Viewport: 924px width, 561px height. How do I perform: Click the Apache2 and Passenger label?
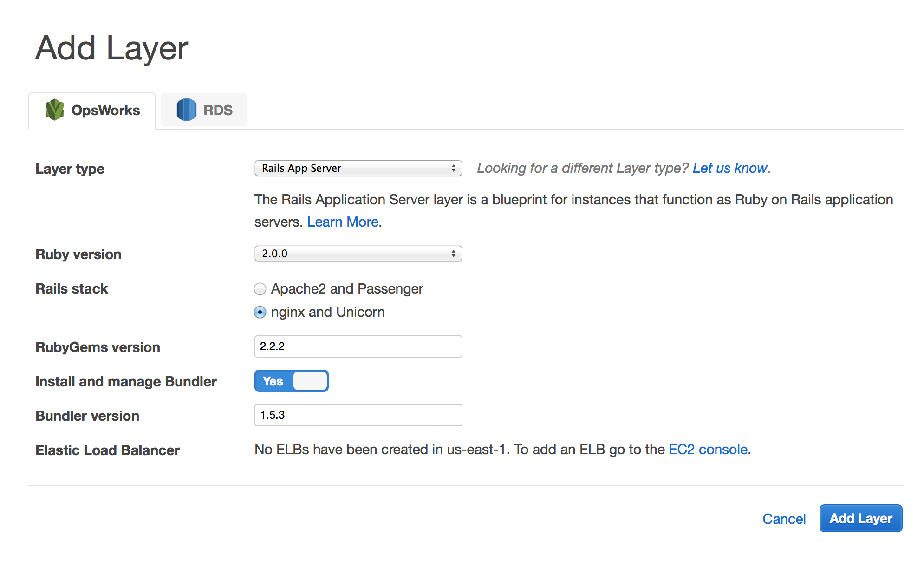[x=347, y=289]
